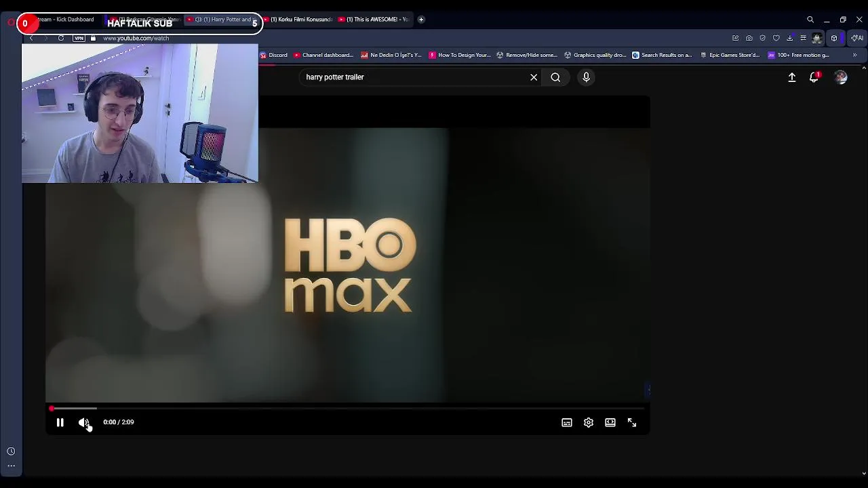
Task: Start voice search with microphone icon
Action: click(587, 77)
